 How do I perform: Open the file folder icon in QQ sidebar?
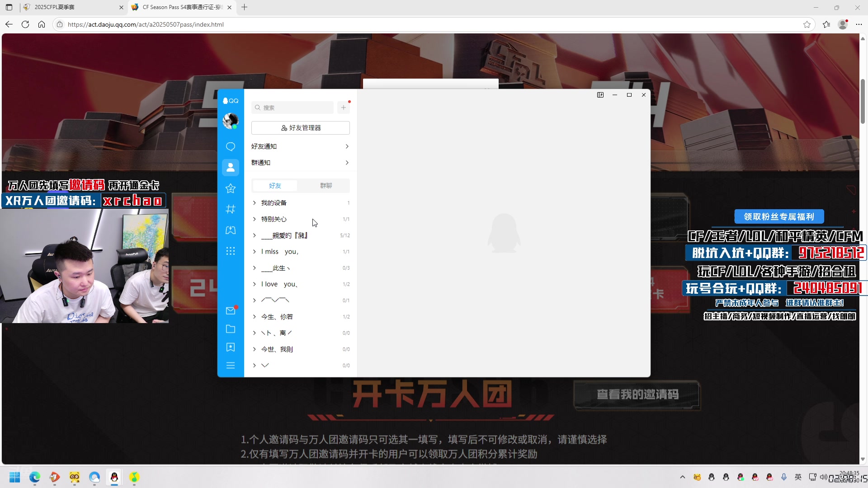231,329
